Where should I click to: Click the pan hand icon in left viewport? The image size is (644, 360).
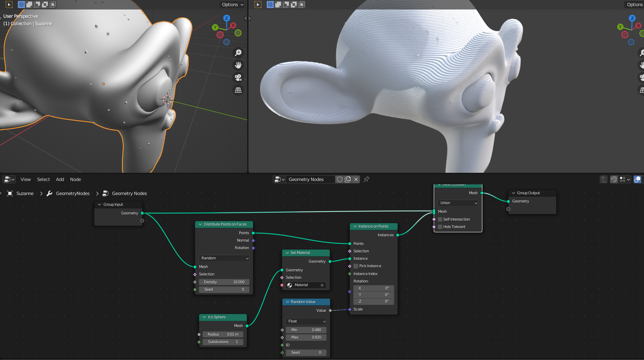point(238,65)
